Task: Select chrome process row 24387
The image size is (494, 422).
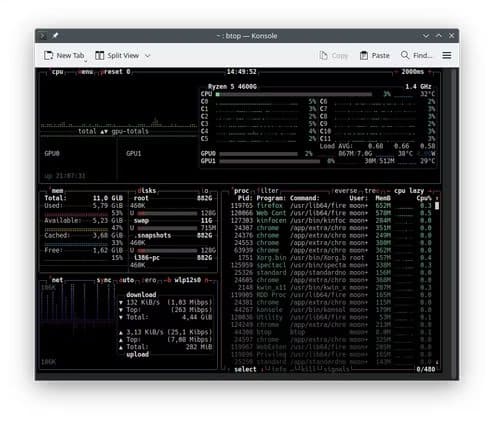Action: tap(331, 228)
